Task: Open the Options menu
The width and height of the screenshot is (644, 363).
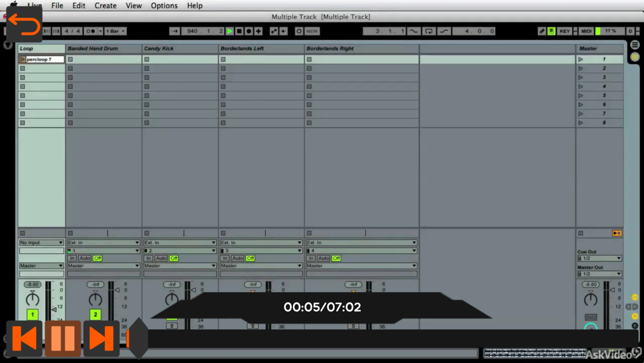Action: coord(164,5)
